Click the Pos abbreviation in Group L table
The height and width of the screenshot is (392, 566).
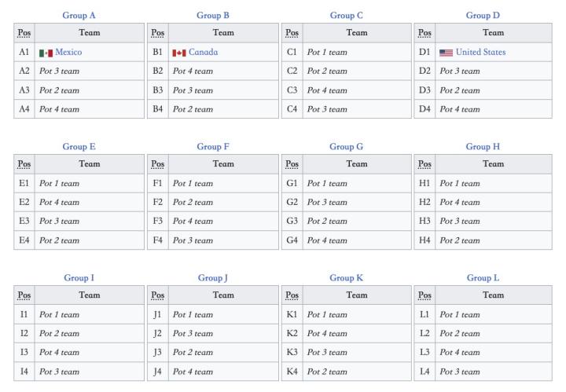pos(424,295)
